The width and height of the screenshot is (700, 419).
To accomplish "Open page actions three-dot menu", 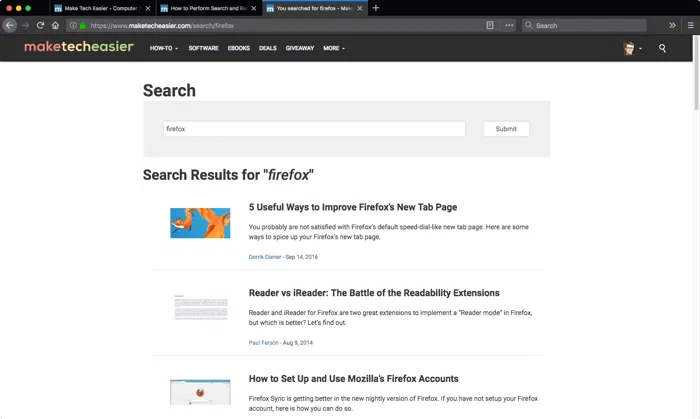I will pyautogui.click(x=509, y=25).
